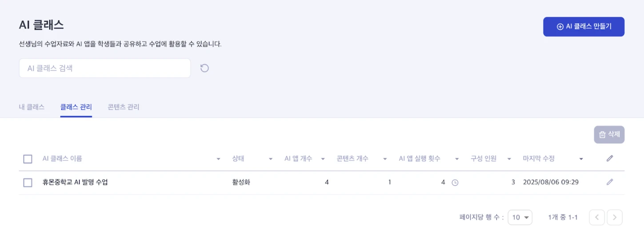Check the 휴몬중학교 AI 발명 수업 row checkbox

click(28, 182)
